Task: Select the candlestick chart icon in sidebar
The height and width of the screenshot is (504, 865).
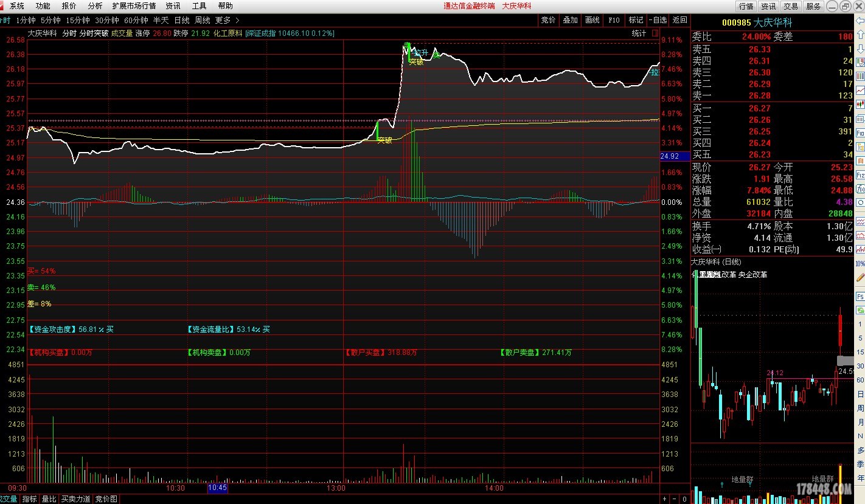Action: click(x=860, y=103)
